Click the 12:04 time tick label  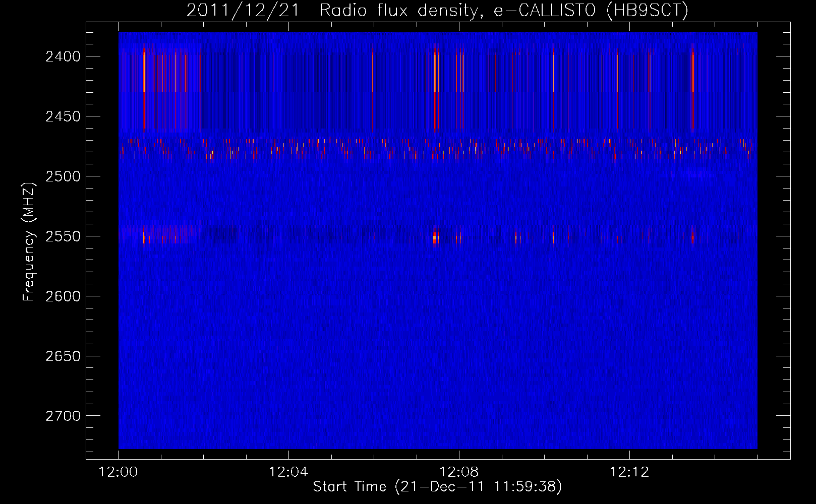pos(288,472)
